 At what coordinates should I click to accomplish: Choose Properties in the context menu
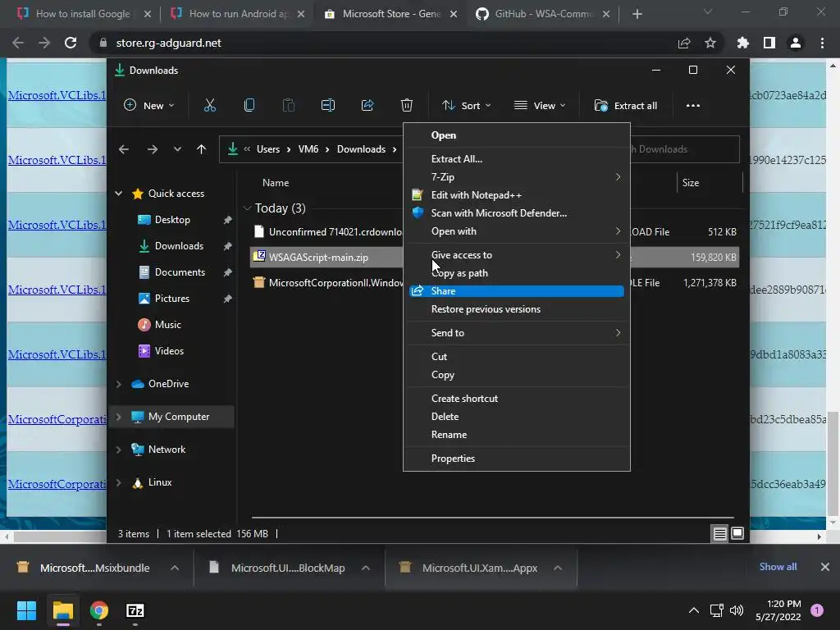(x=517, y=459)
